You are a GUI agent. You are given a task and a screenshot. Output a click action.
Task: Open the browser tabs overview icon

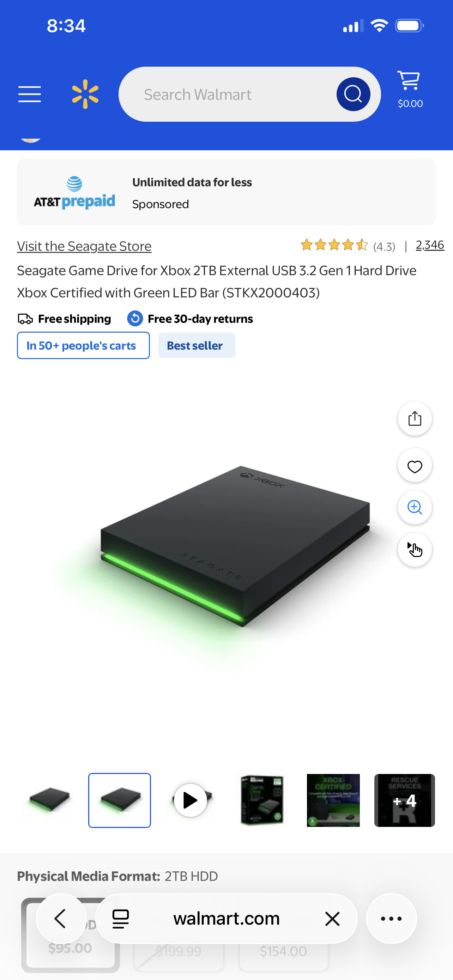click(x=121, y=919)
